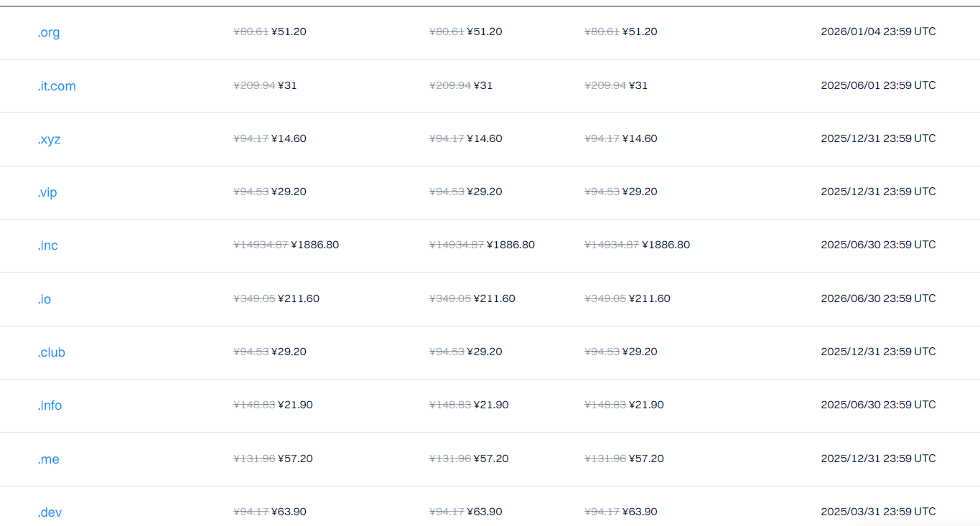The width and height of the screenshot is (980, 526).
Task: Open the .me domain extension
Action: pyautogui.click(x=49, y=459)
